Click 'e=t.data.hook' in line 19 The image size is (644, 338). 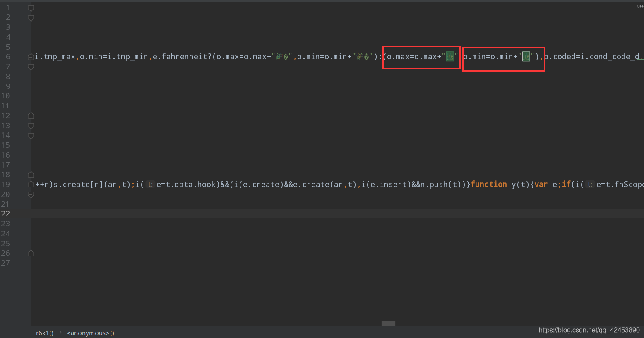pyautogui.click(x=186, y=185)
